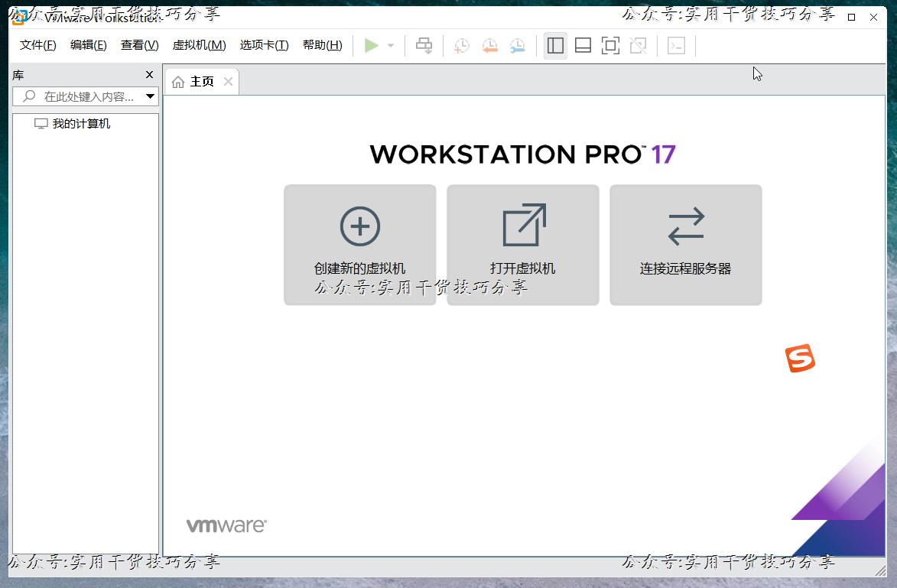Viewport: 897px width, 588px height.
Task: Toggle the thumbnail bar display
Action: coord(582,45)
